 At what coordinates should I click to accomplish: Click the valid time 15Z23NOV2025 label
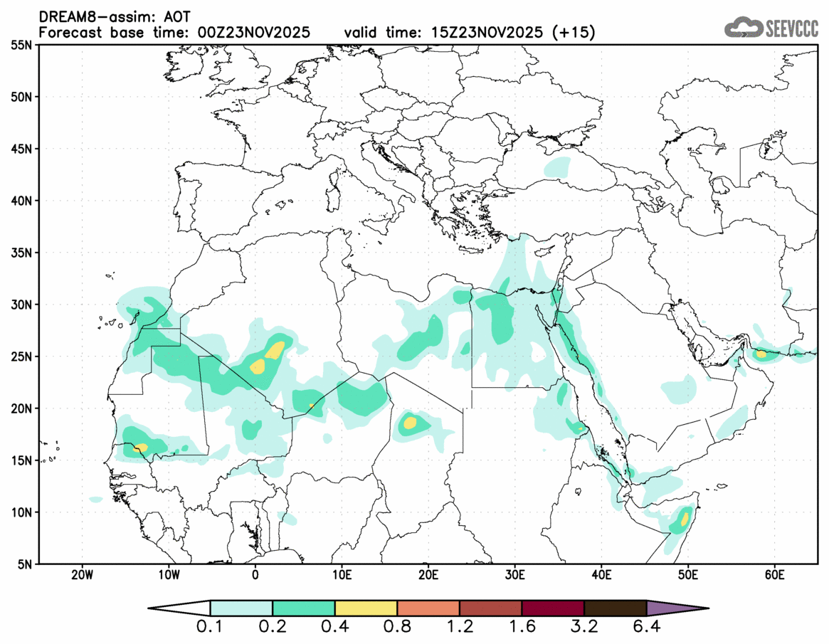[x=470, y=32]
